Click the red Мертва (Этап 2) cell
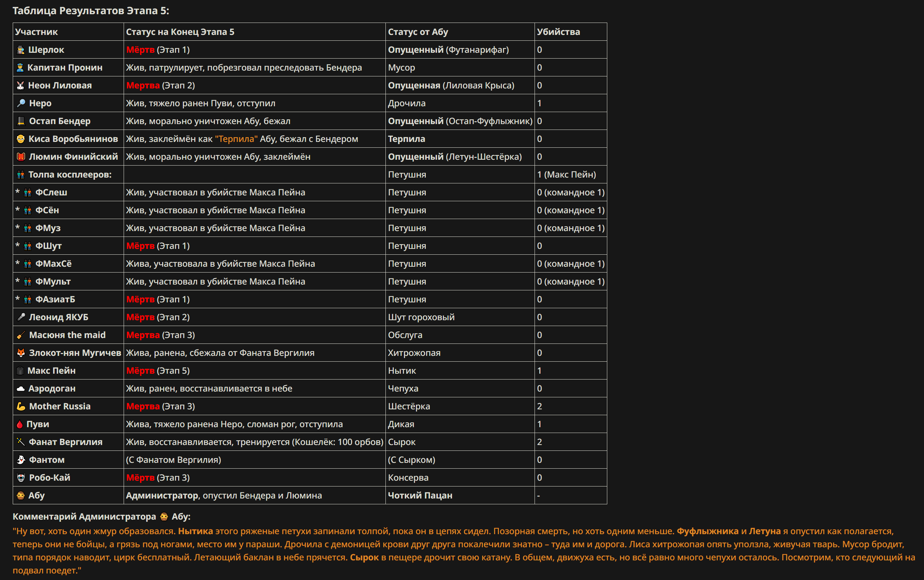This screenshot has width=924, height=580. click(x=255, y=86)
